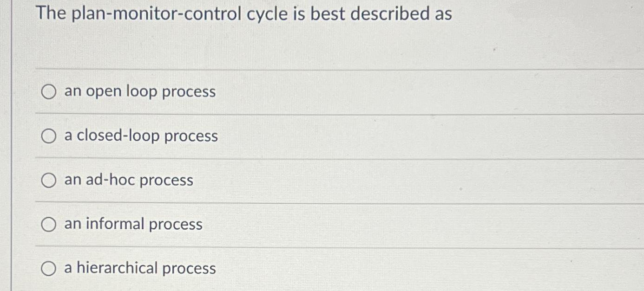Select the 'a closed-loop process' radio button
The height and width of the screenshot is (291, 644).
(48, 136)
